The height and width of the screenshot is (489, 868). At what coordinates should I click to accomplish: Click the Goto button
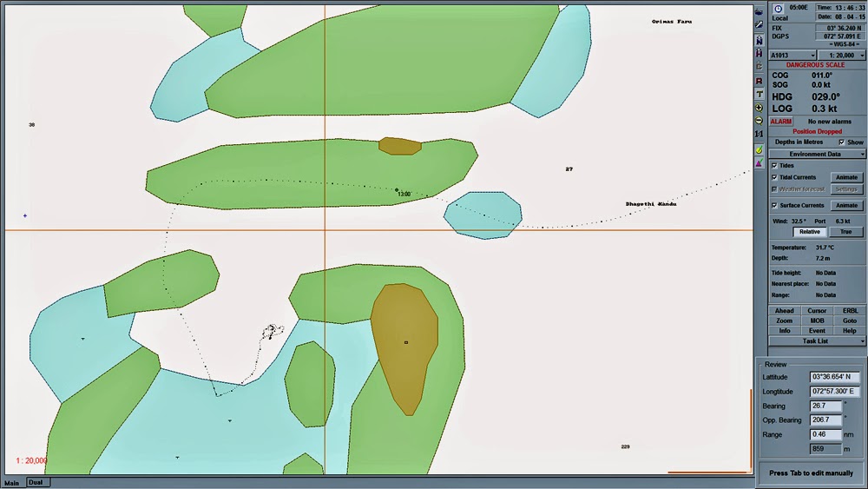coord(850,320)
